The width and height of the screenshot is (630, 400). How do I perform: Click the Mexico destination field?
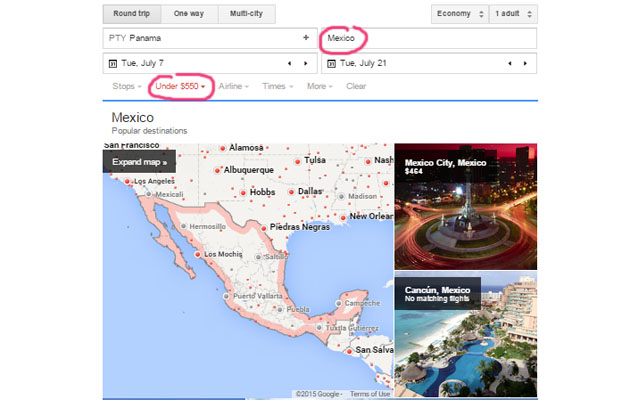429,38
